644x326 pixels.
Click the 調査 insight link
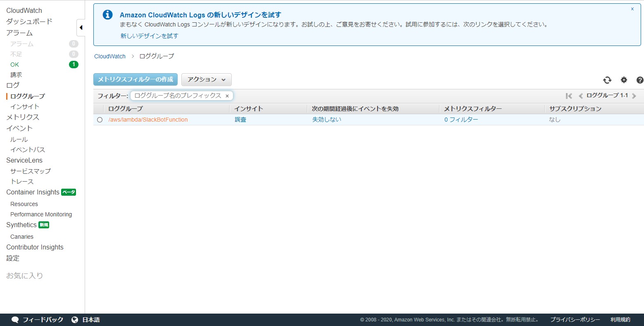coord(240,120)
